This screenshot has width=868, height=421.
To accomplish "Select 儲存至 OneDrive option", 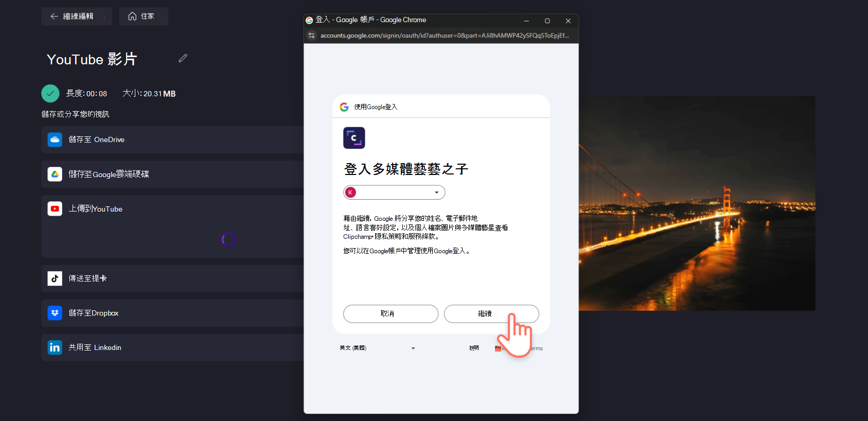I will 172,139.
